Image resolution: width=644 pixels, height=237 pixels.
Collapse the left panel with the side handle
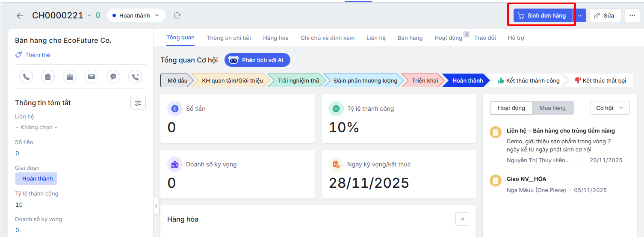point(156,206)
